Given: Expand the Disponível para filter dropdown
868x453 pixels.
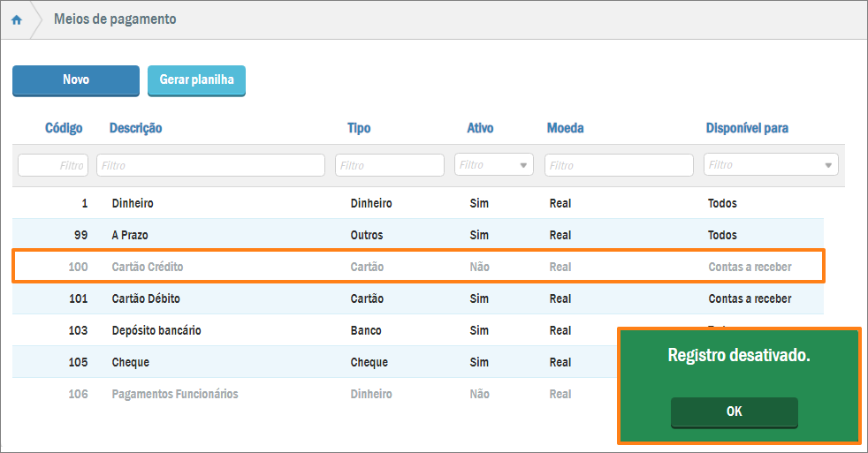Looking at the screenshot, I should click(771, 165).
